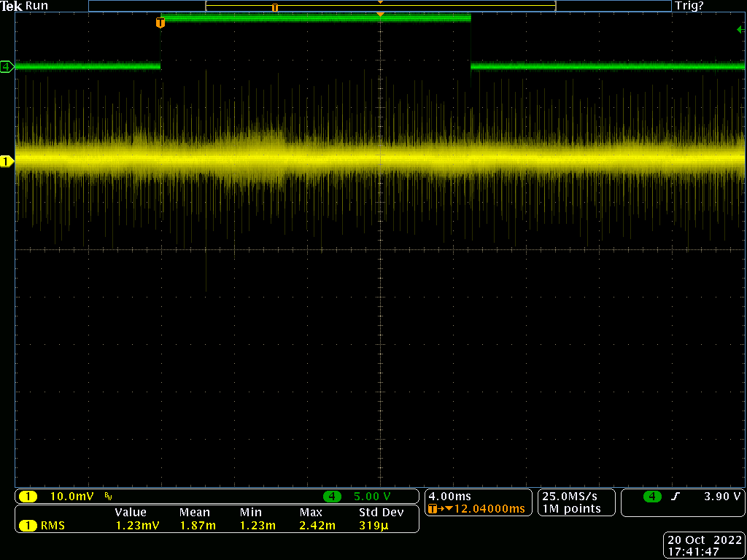747x560 pixels.
Task: Click the green trigger level arrow at right edge
Action: coord(740,29)
